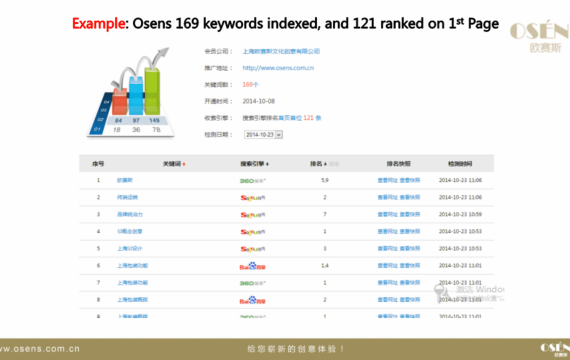This screenshot has width=570, height=360.
Task: Click the 360 search logo in row 1
Action: 253,181
